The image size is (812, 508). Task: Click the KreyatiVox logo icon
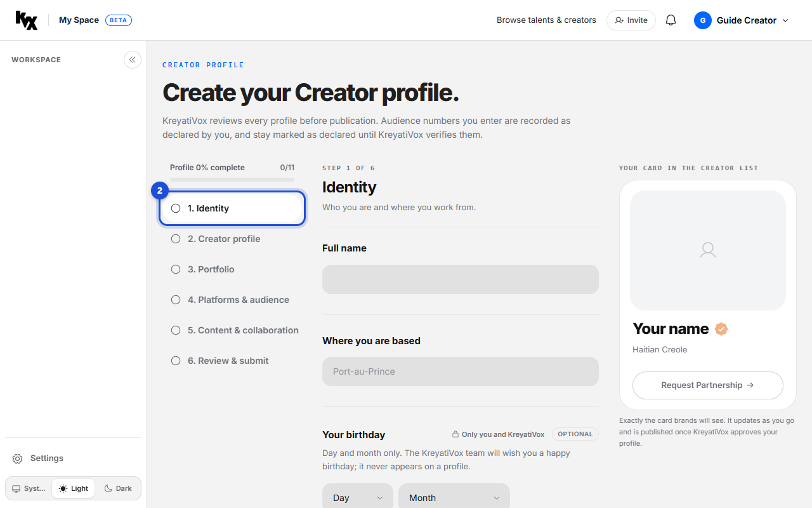point(27,20)
